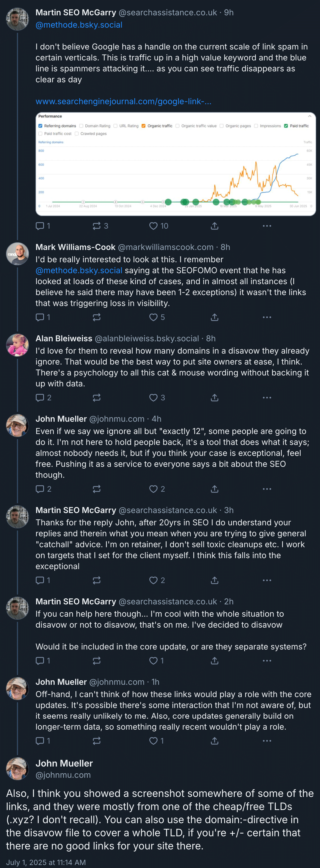This screenshot has height=868, width=320.
Task: Open Alan Bleiweiss's avatar
Action: 17,345
